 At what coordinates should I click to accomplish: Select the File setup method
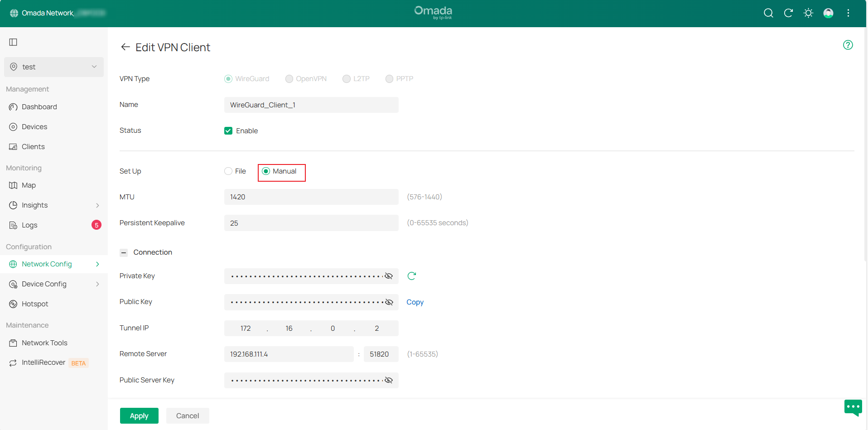228,171
